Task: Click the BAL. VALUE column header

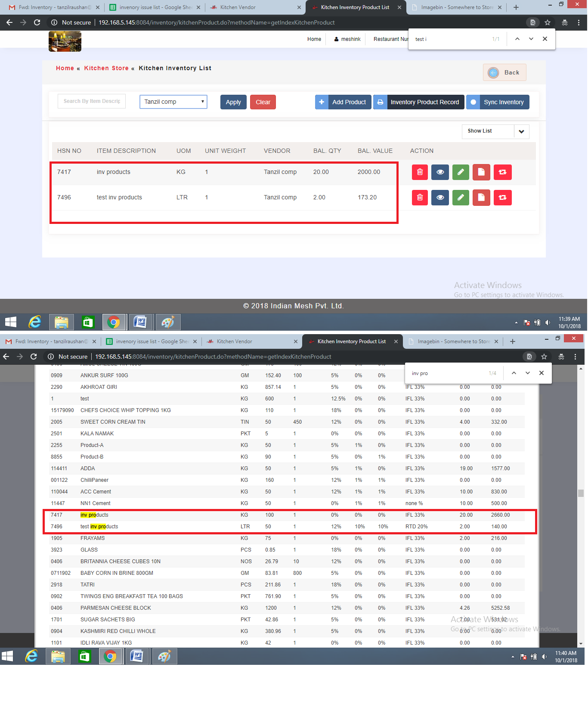Action: [375, 151]
